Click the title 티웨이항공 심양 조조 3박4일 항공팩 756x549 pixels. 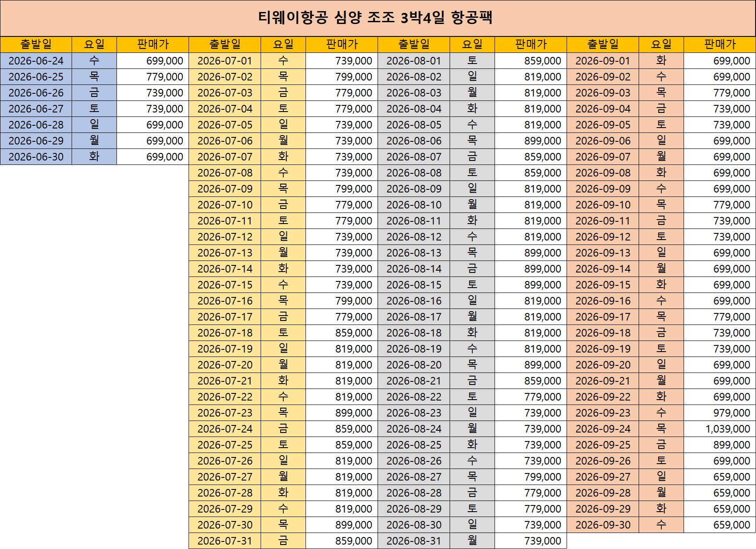pos(376,18)
